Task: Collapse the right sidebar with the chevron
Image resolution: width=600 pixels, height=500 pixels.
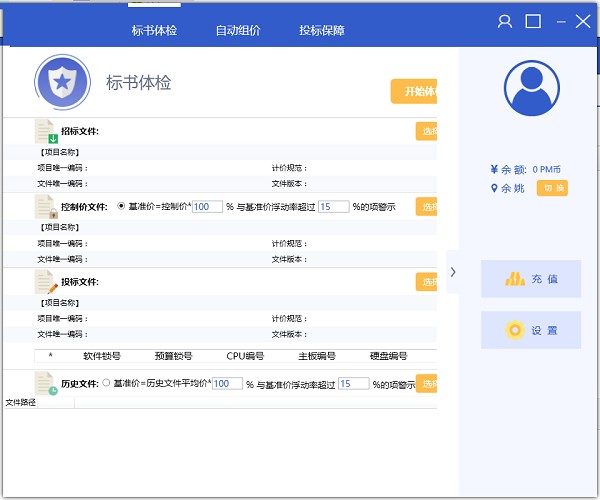Action: [453, 272]
